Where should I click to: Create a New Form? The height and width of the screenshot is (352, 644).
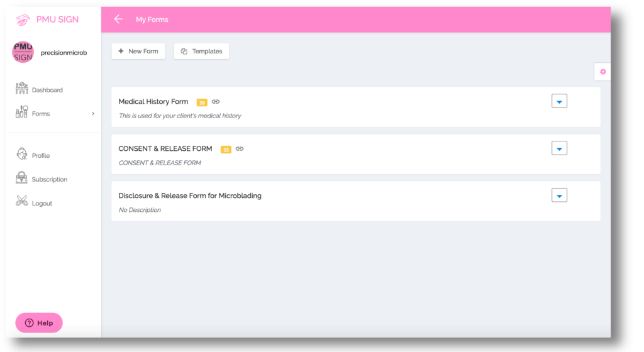(x=138, y=52)
